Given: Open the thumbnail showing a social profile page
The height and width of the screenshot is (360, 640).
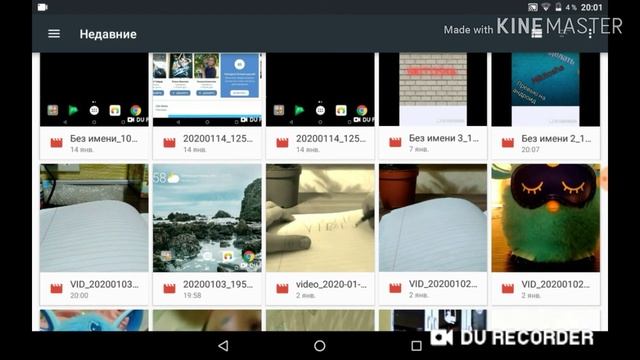Looking at the screenshot, I should pyautogui.click(x=207, y=89).
